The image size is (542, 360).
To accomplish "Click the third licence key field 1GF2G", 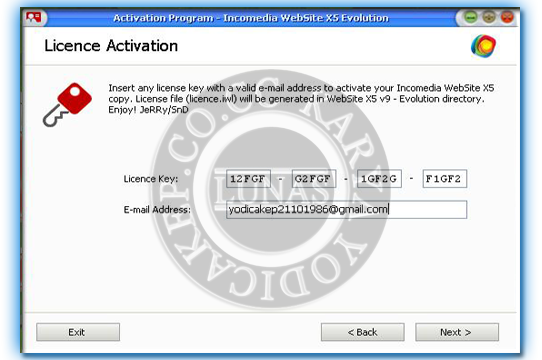I will click(x=379, y=178).
